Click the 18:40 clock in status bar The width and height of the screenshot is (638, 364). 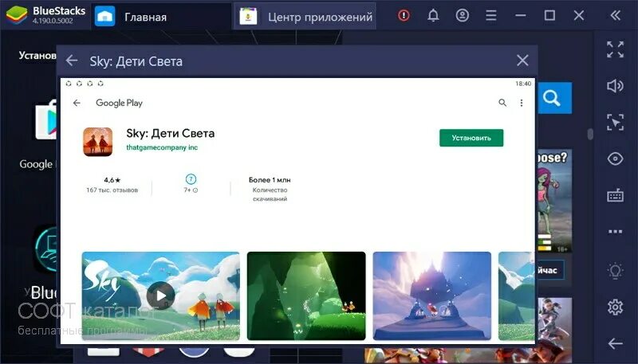523,84
